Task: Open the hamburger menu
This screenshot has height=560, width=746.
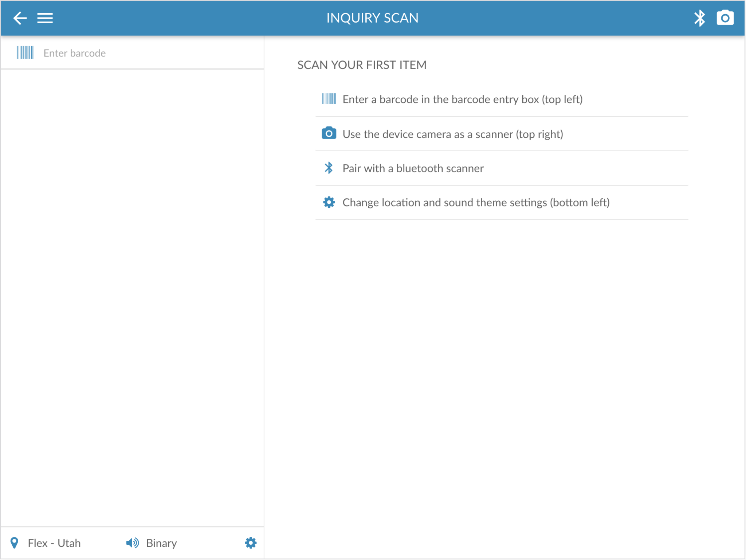Action: (x=45, y=18)
